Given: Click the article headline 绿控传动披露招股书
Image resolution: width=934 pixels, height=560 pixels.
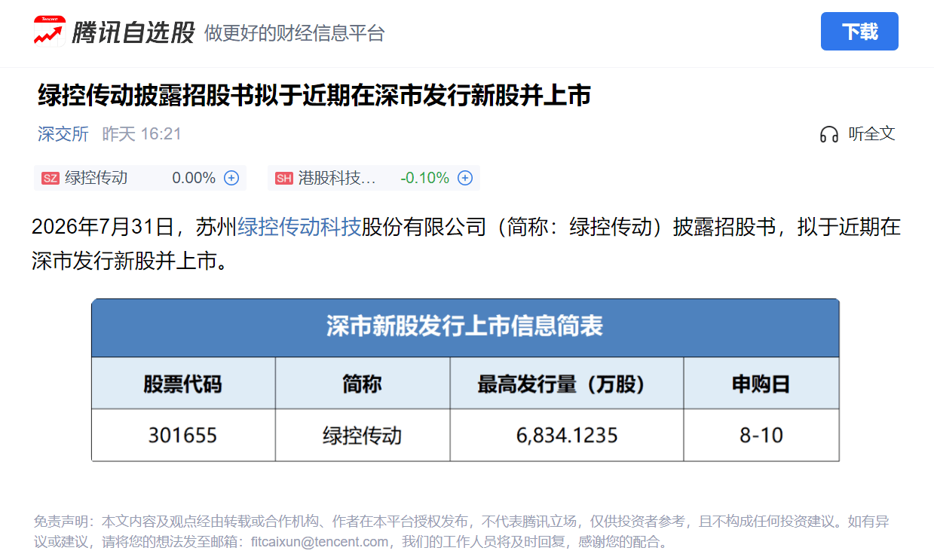Looking at the screenshot, I should 314,95.
